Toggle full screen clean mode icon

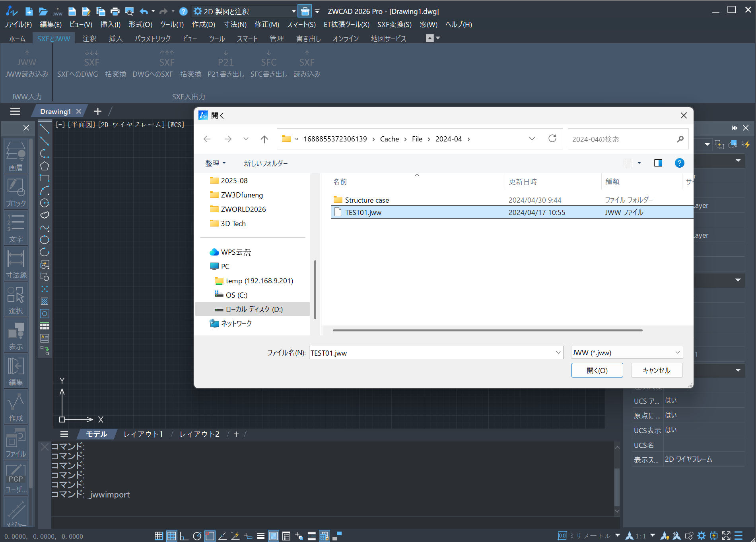pyautogui.click(x=726, y=536)
